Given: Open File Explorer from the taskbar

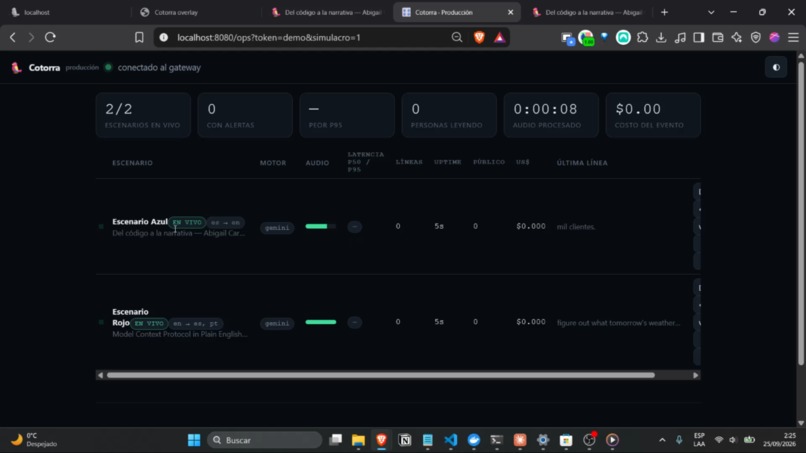Looking at the screenshot, I should tap(358, 440).
